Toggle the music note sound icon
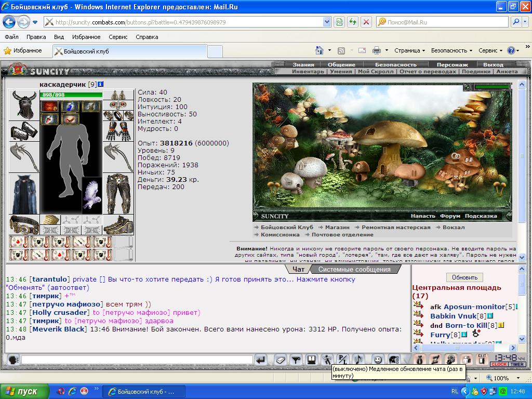This screenshot has width=532, height=399. pos(358,360)
